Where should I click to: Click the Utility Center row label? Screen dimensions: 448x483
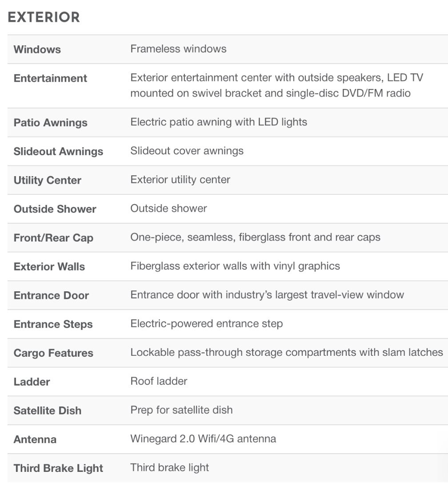[x=48, y=181]
